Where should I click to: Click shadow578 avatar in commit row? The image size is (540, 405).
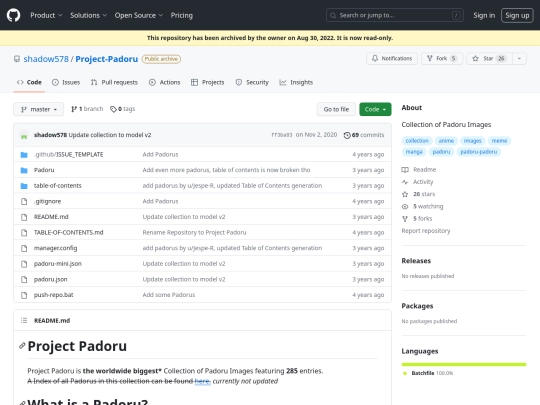[x=24, y=135]
